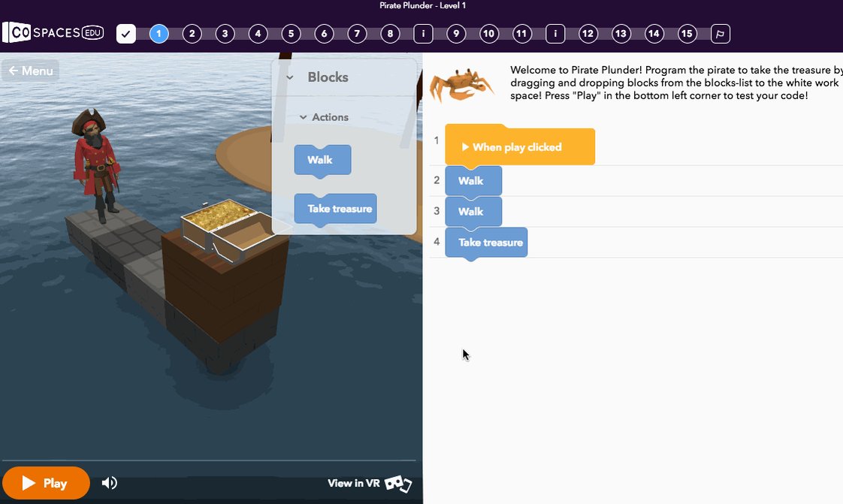Image resolution: width=843 pixels, height=504 pixels.
Task: Select the Take treasure block on line 4
Action: (x=486, y=243)
